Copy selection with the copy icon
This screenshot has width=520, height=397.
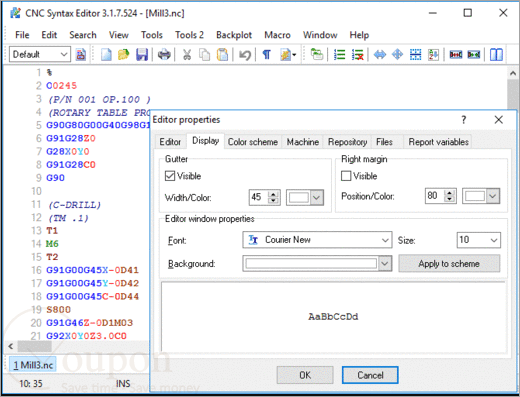coord(204,54)
